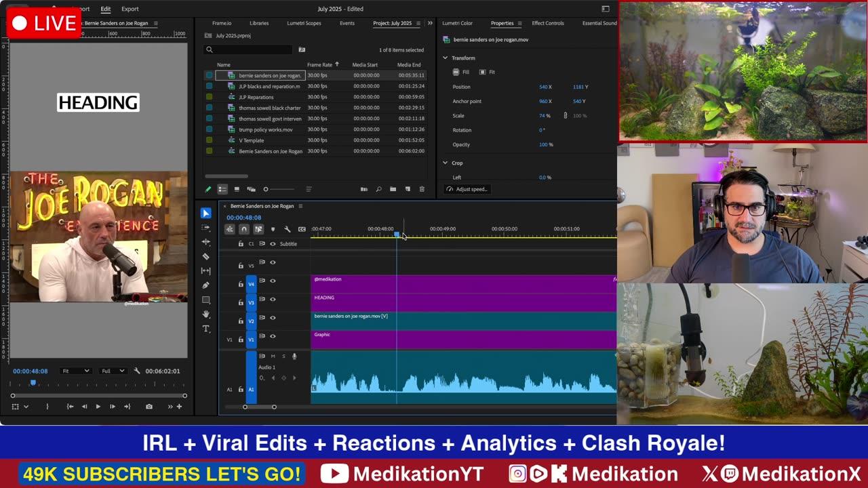Image resolution: width=868 pixels, height=488 pixels.
Task: Delete selected item with trash icon
Action: [422, 189]
